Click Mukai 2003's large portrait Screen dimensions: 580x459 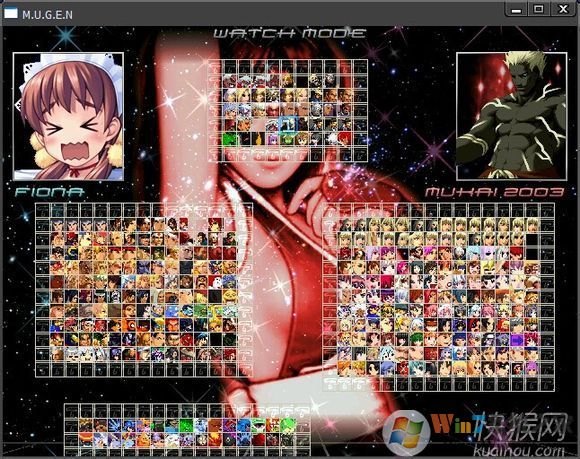[x=512, y=117]
